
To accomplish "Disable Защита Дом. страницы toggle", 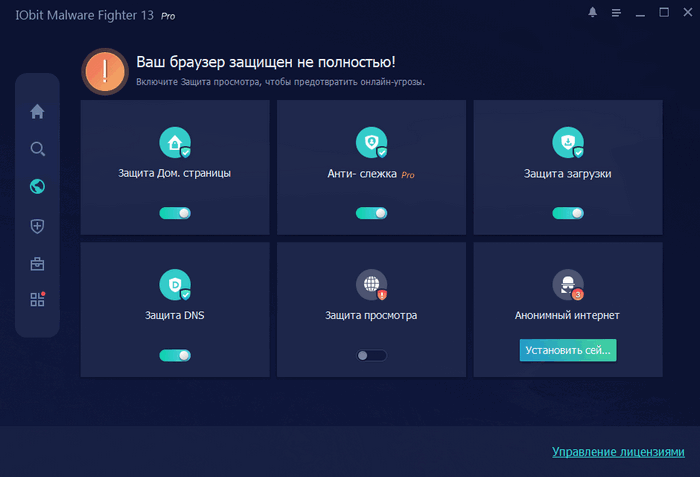I will [175, 213].
